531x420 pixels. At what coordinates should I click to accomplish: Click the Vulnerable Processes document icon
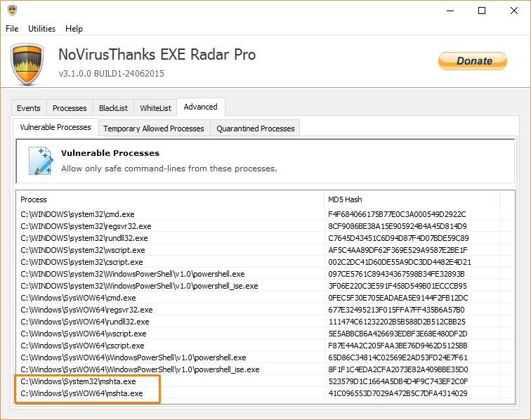[x=41, y=161]
